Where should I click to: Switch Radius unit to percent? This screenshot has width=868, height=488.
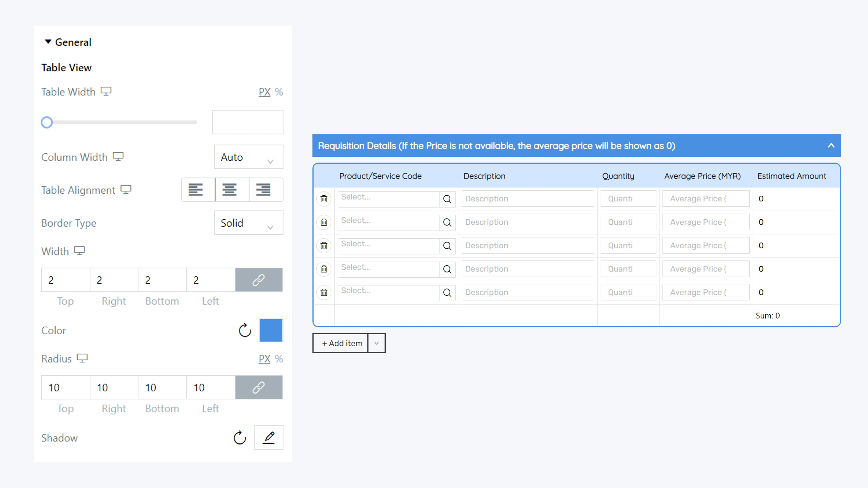[279, 359]
